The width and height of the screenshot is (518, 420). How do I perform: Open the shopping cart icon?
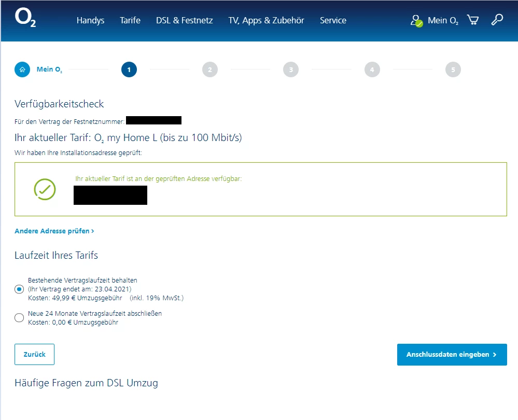coord(473,20)
